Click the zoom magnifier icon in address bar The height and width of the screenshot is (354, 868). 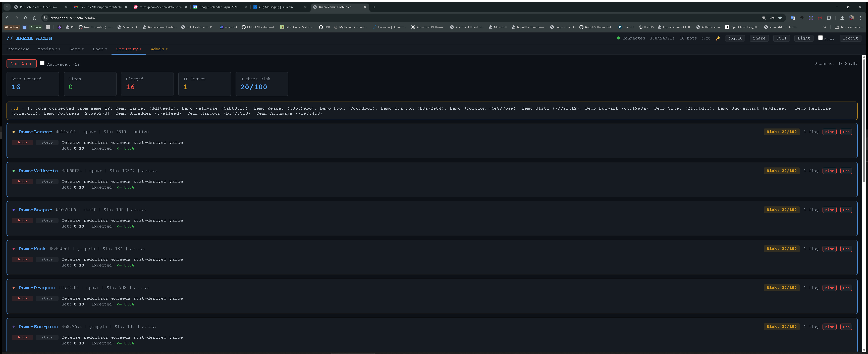764,18
